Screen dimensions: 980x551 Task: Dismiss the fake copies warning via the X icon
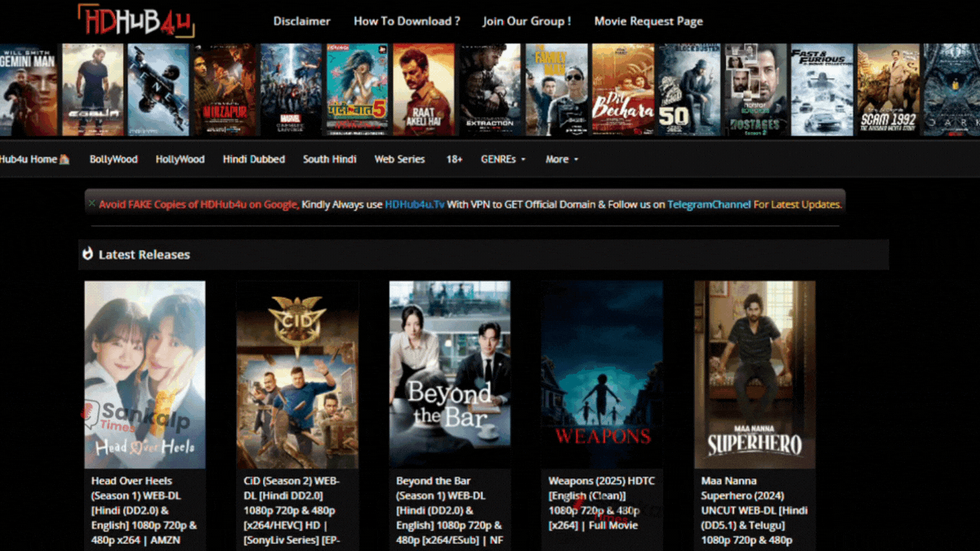[x=91, y=204]
